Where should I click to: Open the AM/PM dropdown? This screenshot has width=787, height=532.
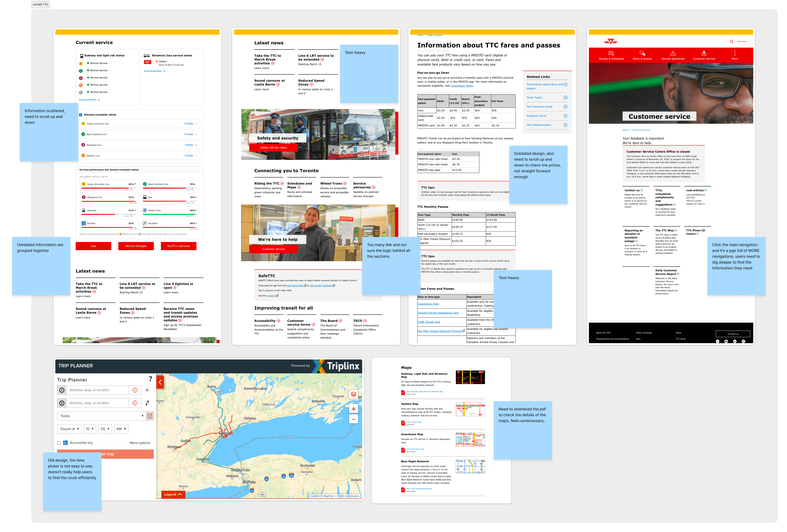[121, 429]
